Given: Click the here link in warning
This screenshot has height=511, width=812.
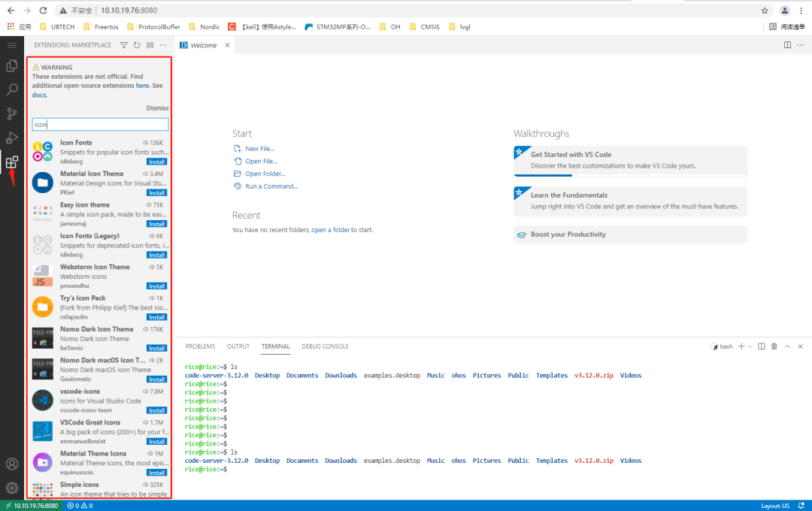Looking at the screenshot, I should point(142,86).
